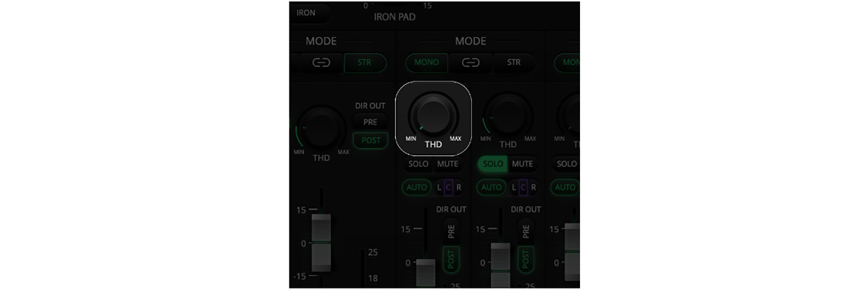The height and width of the screenshot is (289, 868).
Task: Toggle AUTO below the highlighted knob's SOLO button
Action: tap(416, 187)
